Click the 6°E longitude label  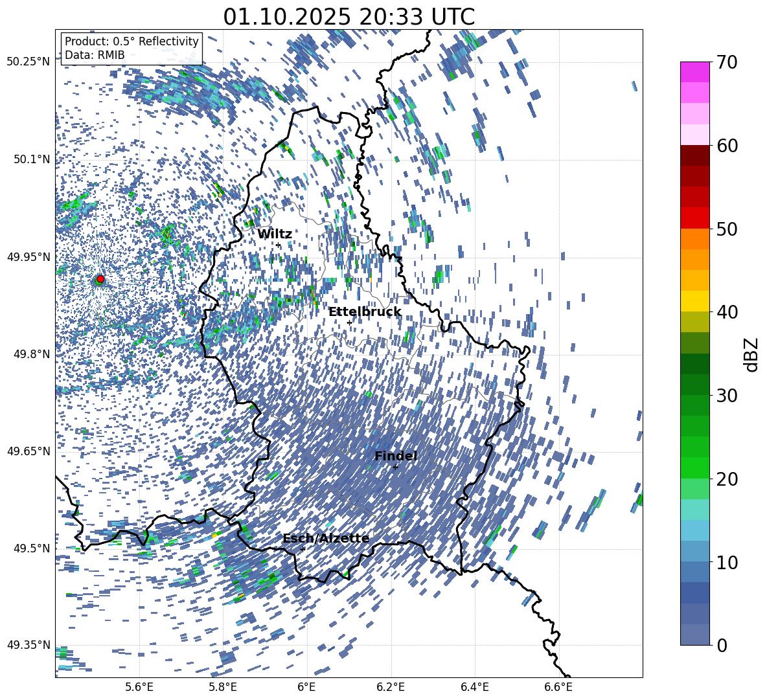coord(306,687)
